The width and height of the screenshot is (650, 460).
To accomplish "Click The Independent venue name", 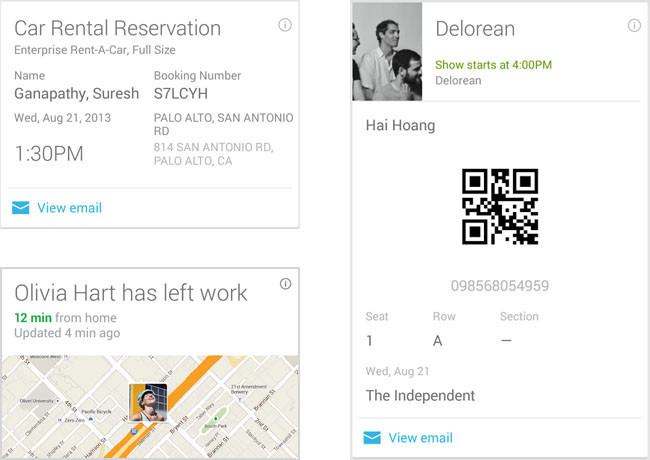I will [420, 395].
